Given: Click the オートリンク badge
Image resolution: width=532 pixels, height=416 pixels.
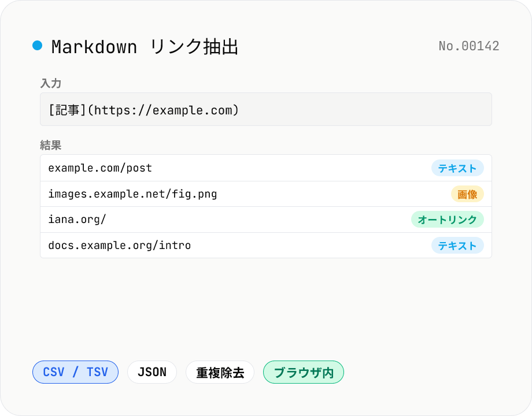Looking at the screenshot, I should coord(447,220).
